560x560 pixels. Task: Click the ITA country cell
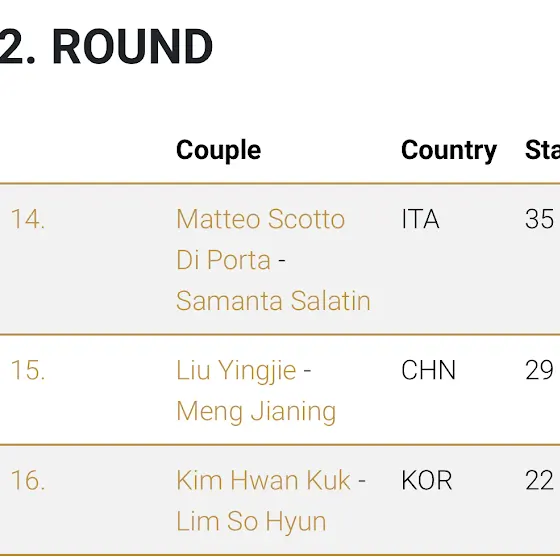coord(420,219)
